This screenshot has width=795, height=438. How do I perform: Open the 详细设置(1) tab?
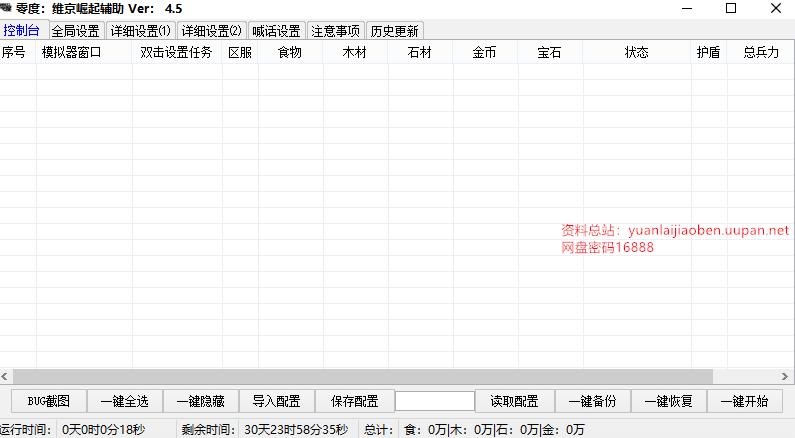[141, 31]
